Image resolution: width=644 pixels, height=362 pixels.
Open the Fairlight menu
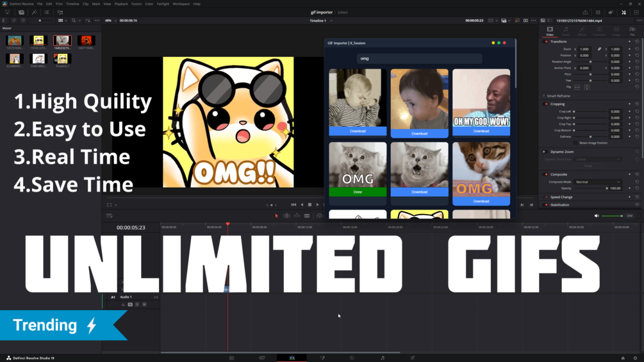coord(163,4)
